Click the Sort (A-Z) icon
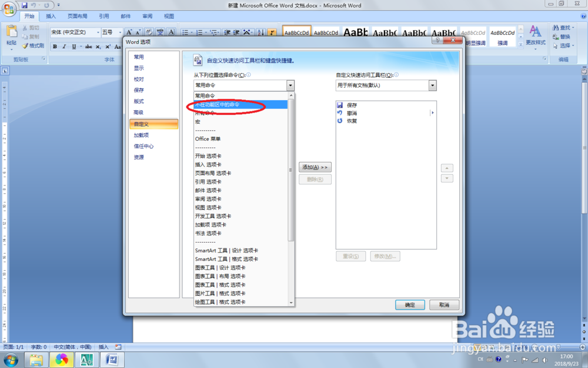588x368 pixels. [x=261, y=32]
